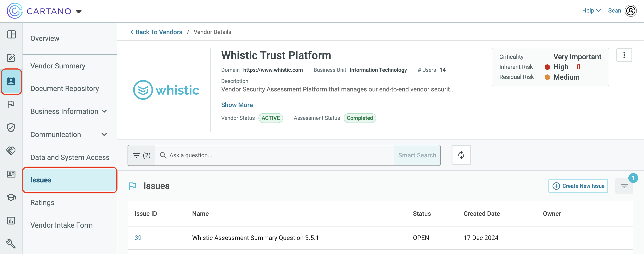
Task: Sort by Owner column header
Action: pyautogui.click(x=552, y=214)
